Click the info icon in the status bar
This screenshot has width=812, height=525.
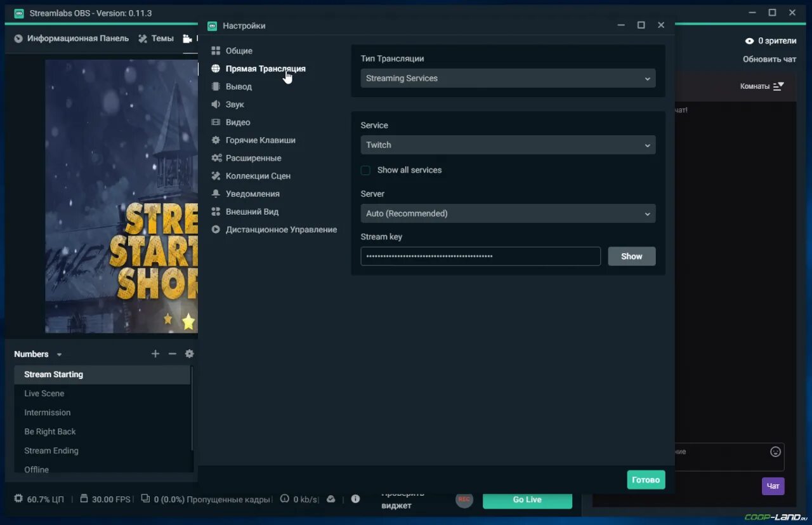pos(355,499)
